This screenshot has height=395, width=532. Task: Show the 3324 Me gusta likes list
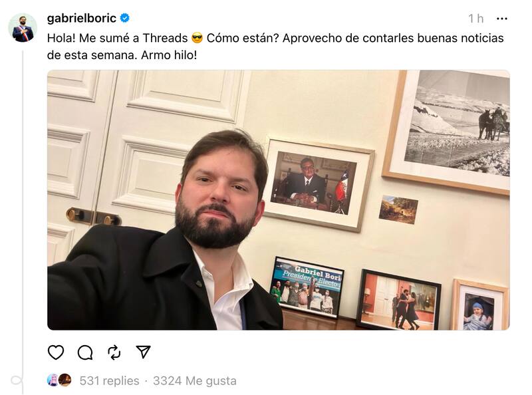[195, 381]
